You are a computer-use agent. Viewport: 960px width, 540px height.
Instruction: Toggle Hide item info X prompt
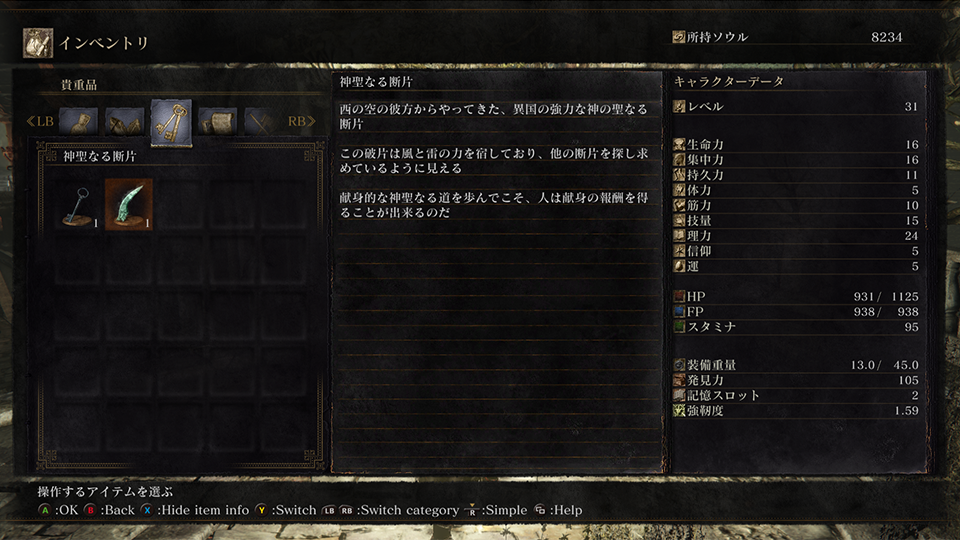(x=195, y=510)
